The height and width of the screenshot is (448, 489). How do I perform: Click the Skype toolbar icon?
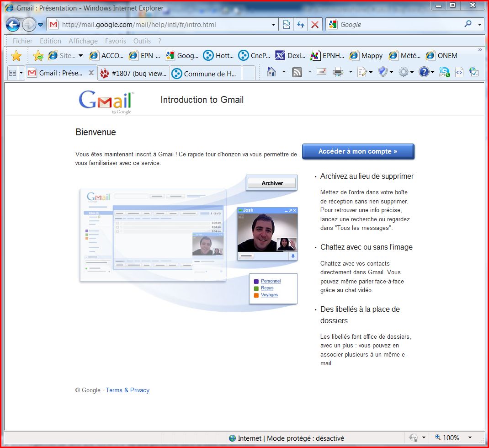pyautogui.click(x=444, y=72)
